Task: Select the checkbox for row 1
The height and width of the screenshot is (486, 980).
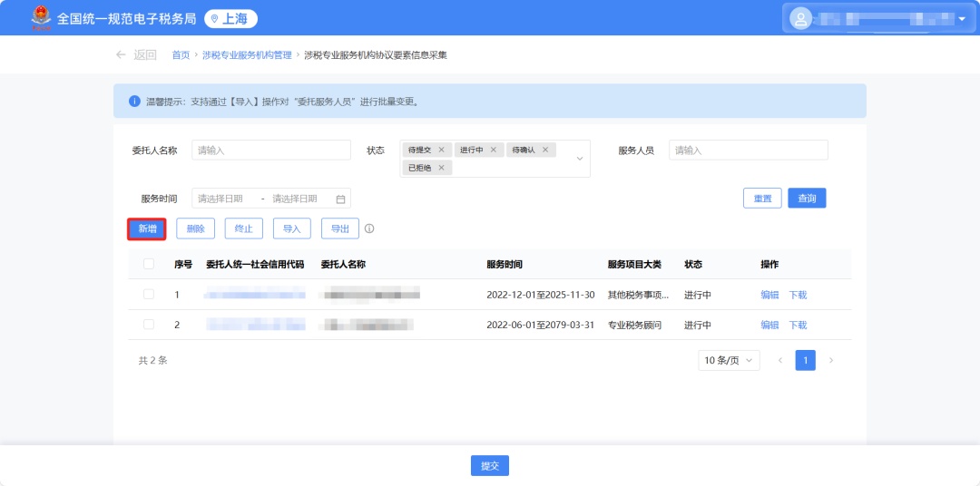Action: (x=149, y=295)
